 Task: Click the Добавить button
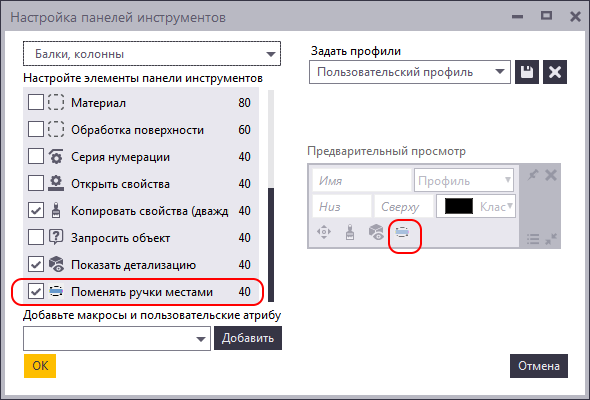click(x=248, y=338)
